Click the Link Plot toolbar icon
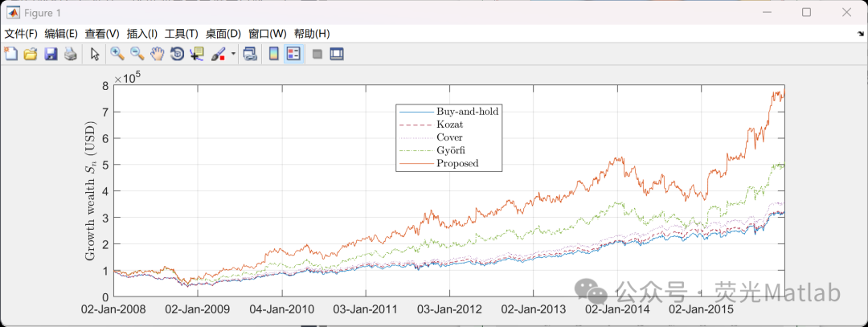868x327 pixels. pyautogui.click(x=250, y=54)
